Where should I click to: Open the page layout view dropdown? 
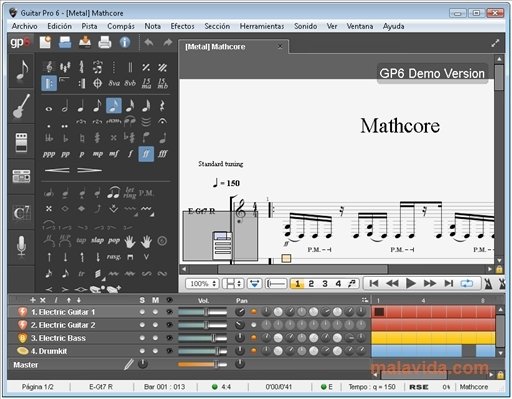(x=233, y=284)
